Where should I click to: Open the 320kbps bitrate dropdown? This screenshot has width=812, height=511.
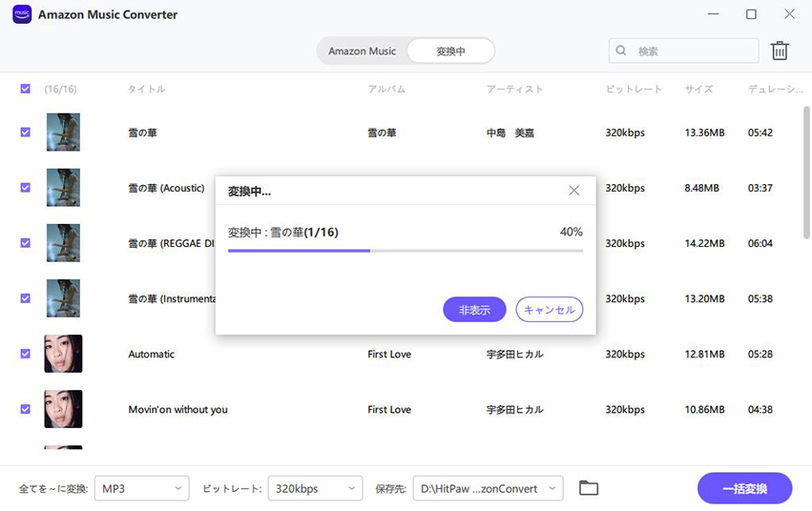pyautogui.click(x=316, y=488)
